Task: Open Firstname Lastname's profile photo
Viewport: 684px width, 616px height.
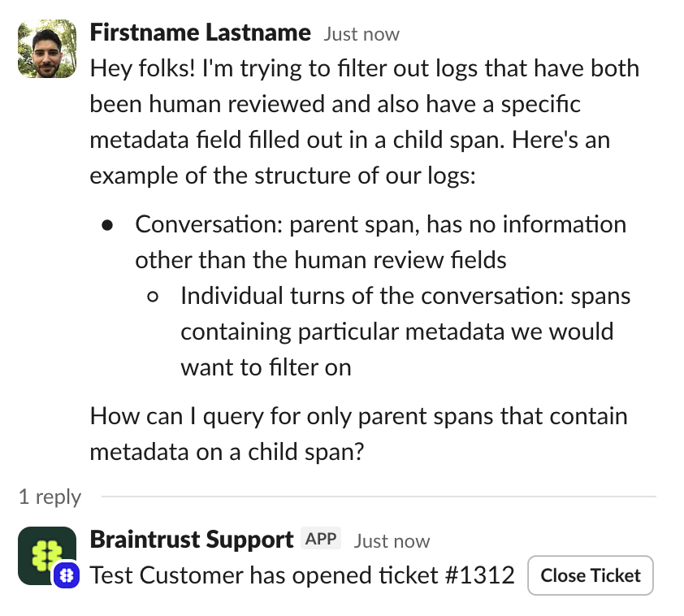Action: [47, 49]
